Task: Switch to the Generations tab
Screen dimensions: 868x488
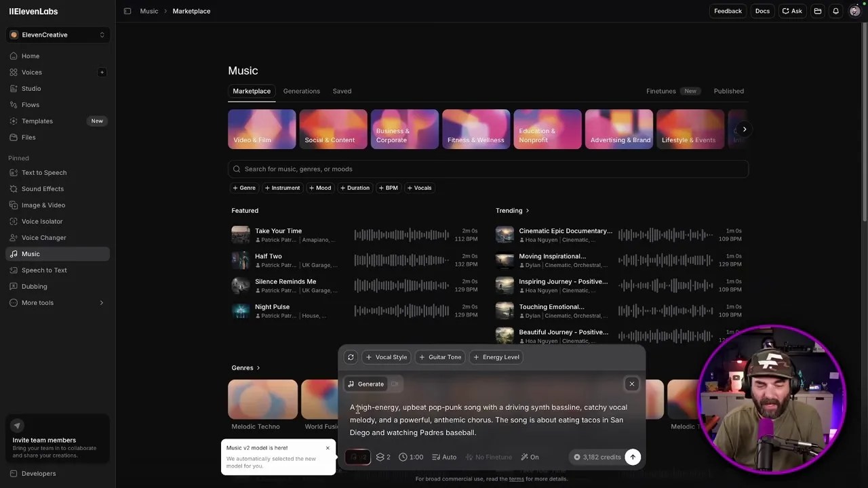Action: coord(302,91)
